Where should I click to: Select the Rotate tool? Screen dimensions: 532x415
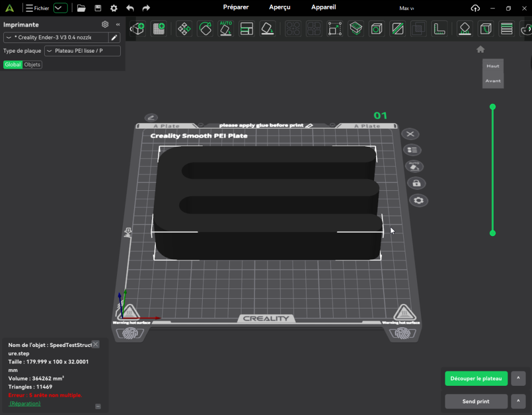pos(205,29)
